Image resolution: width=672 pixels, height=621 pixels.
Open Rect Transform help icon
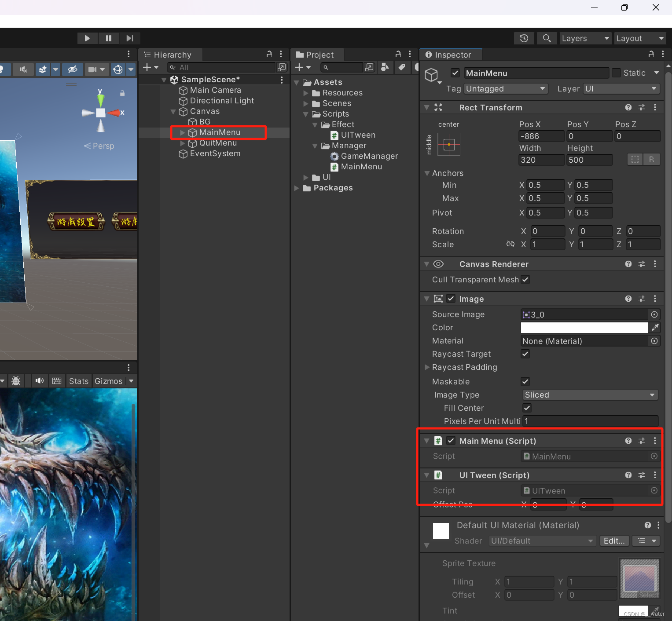[x=628, y=107]
